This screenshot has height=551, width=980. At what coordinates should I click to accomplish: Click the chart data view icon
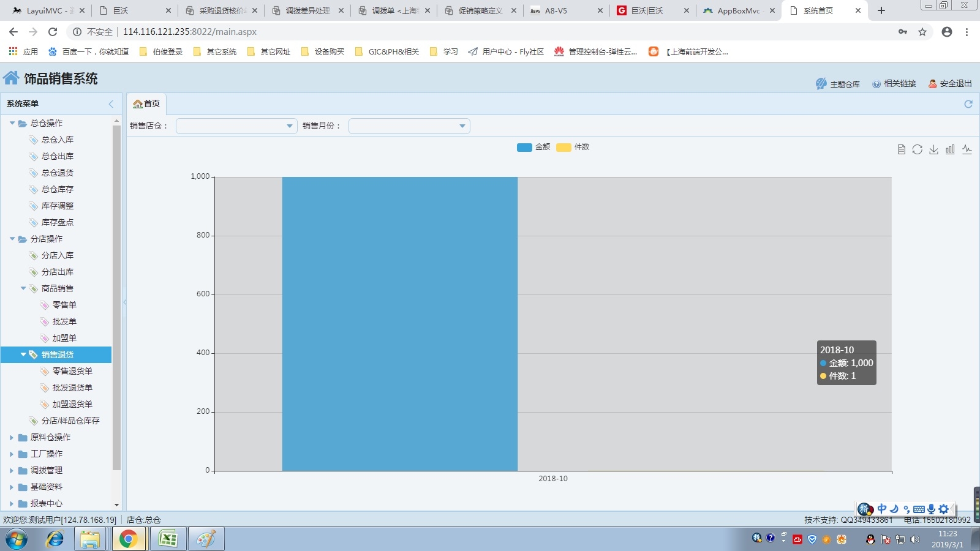pos(901,149)
